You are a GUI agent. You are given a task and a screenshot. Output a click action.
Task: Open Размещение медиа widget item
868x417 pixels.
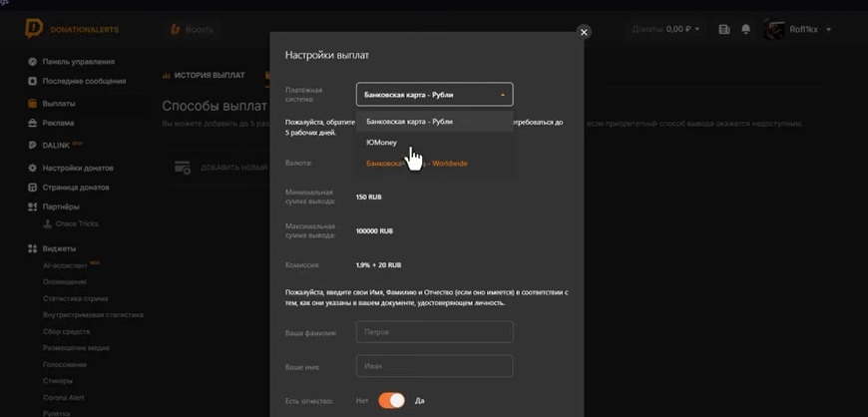coord(76,348)
